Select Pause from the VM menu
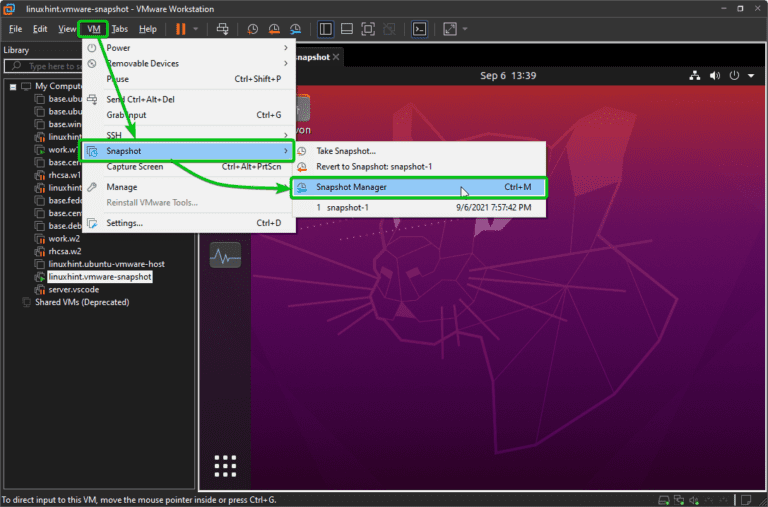Image resolution: width=768 pixels, height=507 pixels. pyautogui.click(x=189, y=79)
